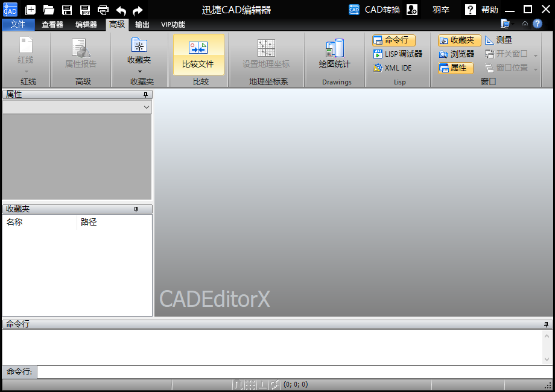Screen dimensions: 555x392
Task: Save the drawing with the floppy icon
Action: [67, 10]
